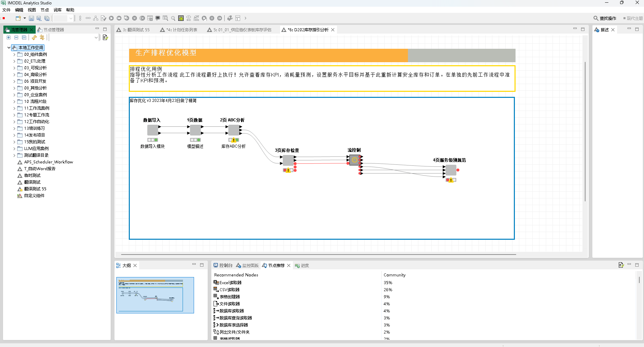Click the editor grid settings icon
Image resolution: width=644 pixels, height=347 pixels.
(238, 18)
